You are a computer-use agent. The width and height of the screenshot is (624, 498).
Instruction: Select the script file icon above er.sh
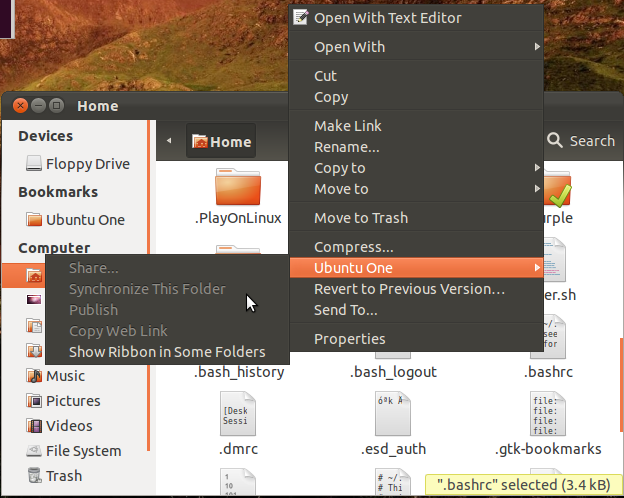(555, 260)
